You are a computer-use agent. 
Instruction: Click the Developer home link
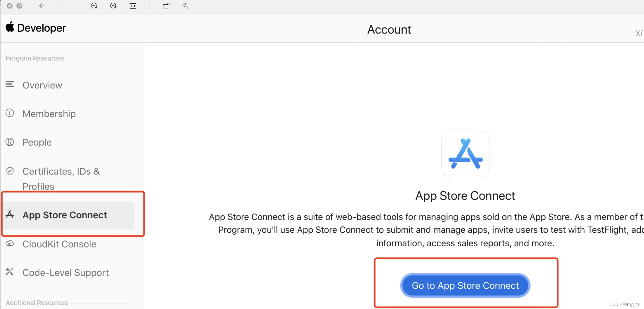tap(36, 27)
